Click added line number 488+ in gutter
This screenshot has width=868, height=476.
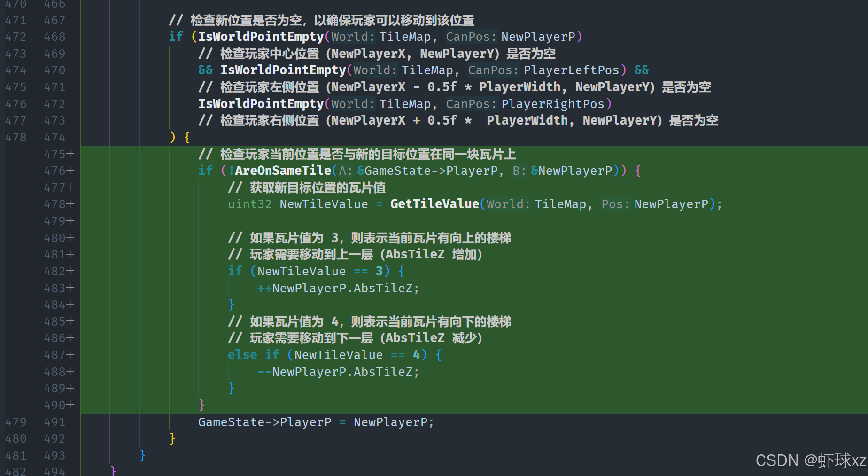[x=59, y=371]
